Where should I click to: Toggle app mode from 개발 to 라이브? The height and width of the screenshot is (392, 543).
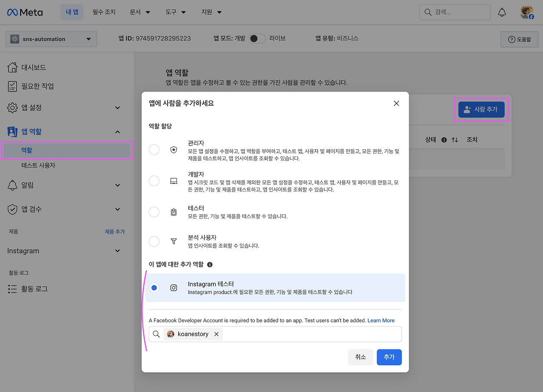pyautogui.click(x=258, y=39)
